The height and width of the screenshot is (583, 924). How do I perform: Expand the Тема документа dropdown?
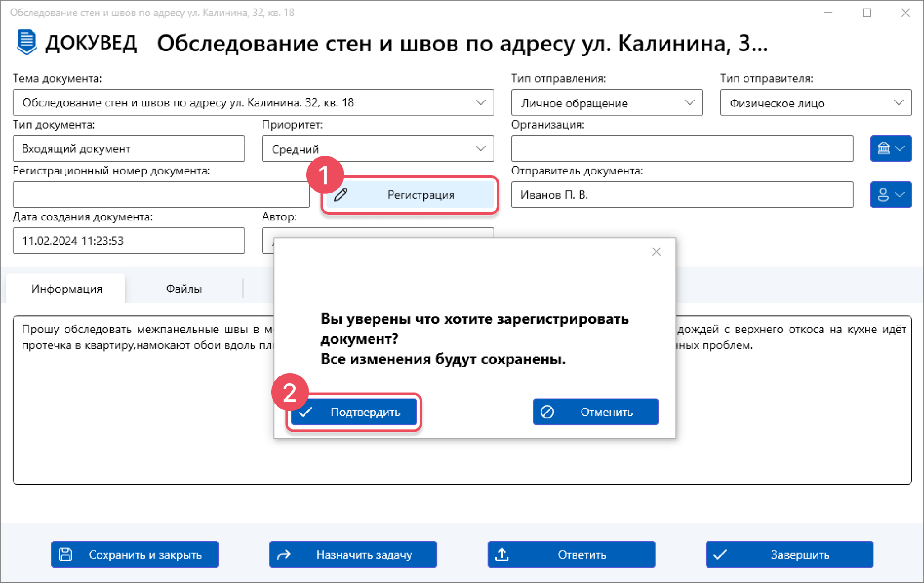[480, 102]
